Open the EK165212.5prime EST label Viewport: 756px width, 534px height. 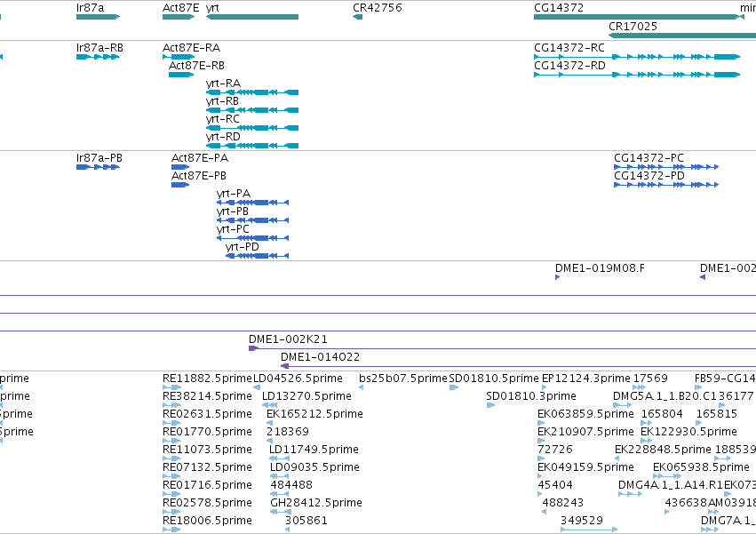(x=314, y=414)
